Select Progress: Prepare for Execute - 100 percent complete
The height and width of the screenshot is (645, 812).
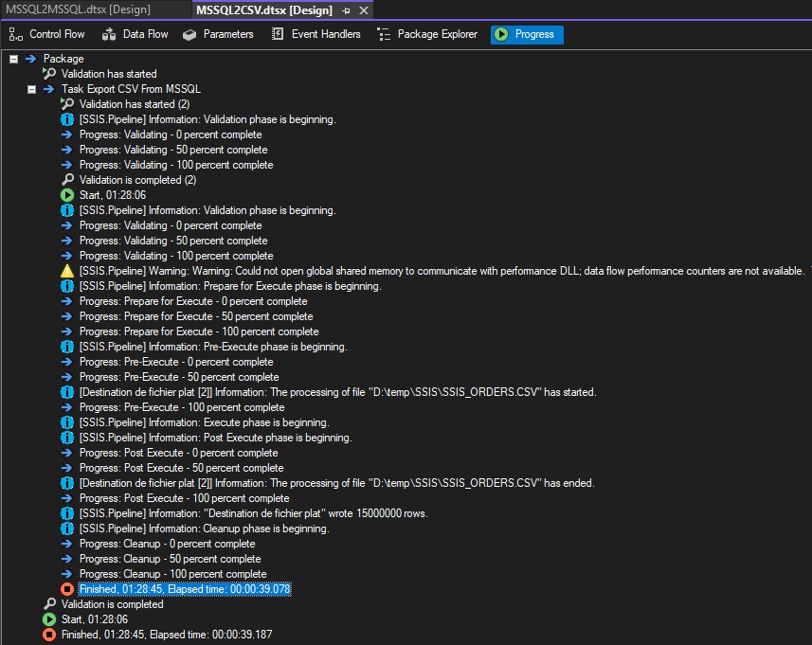(x=199, y=331)
